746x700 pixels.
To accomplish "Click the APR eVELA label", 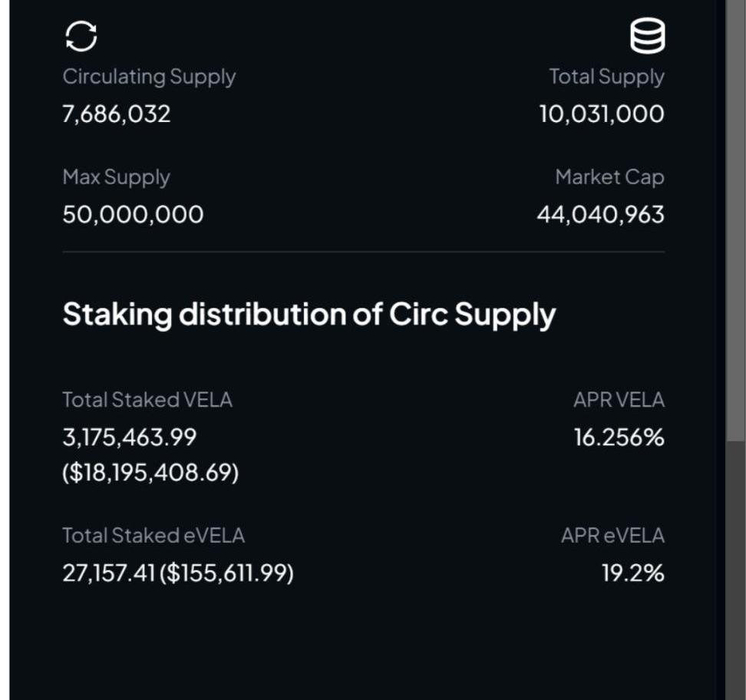I will (612, 536).
